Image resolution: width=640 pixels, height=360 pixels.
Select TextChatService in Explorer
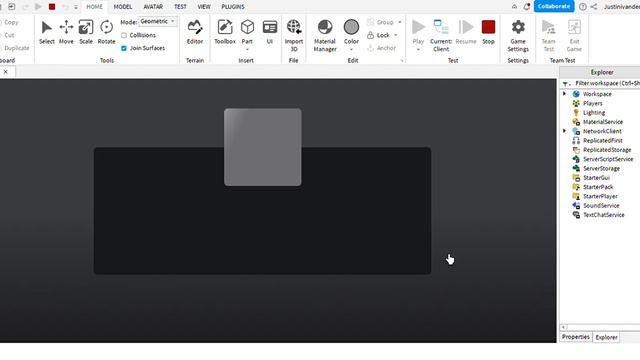(603, 215)
